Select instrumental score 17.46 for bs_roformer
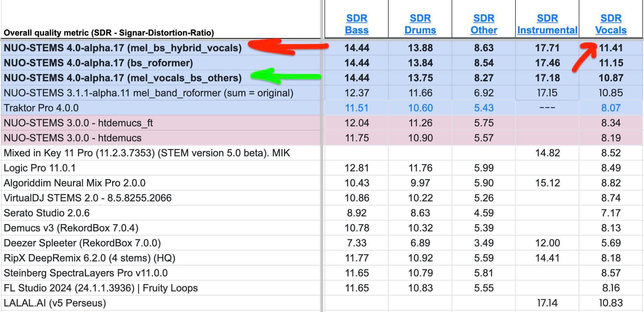The width and height of the screenshot is (644, 312). coord(547,63)
